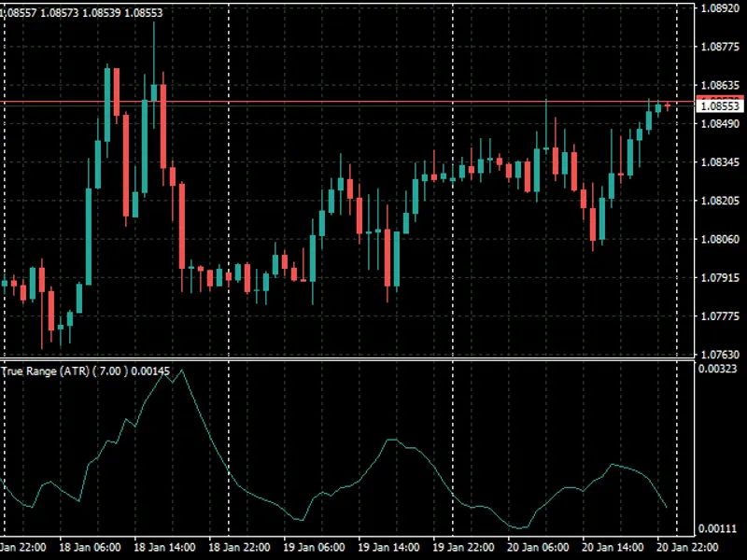Select the ATR scale maximum 0.00323
This screenshot has width=747, height=560.
[x=717, y=369]
